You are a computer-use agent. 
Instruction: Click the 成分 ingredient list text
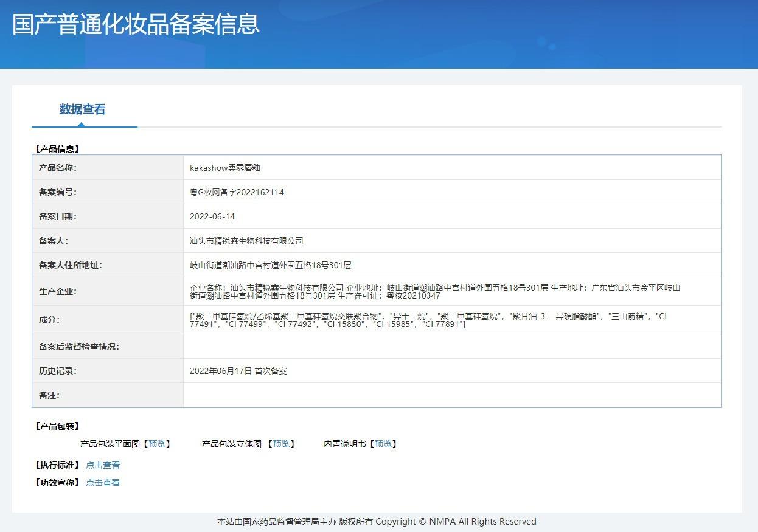(x=428, y=320)
